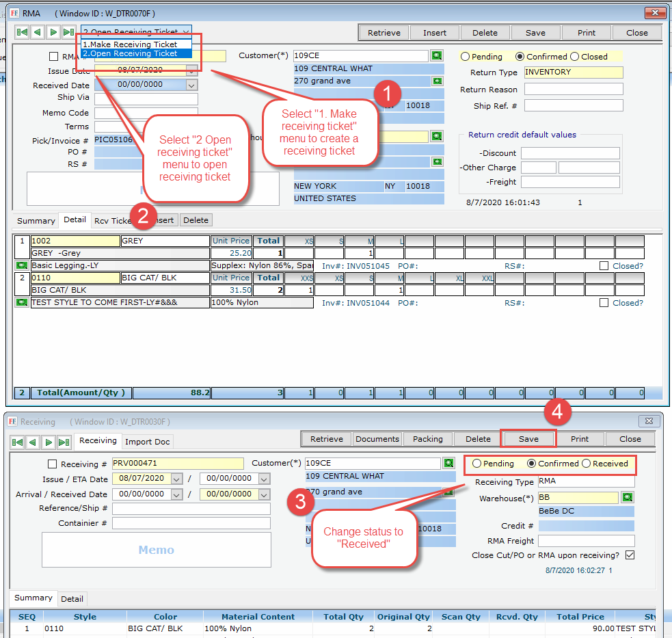
Task: Open Issue date dropdown in Receiving window
Action: (177, 479)
